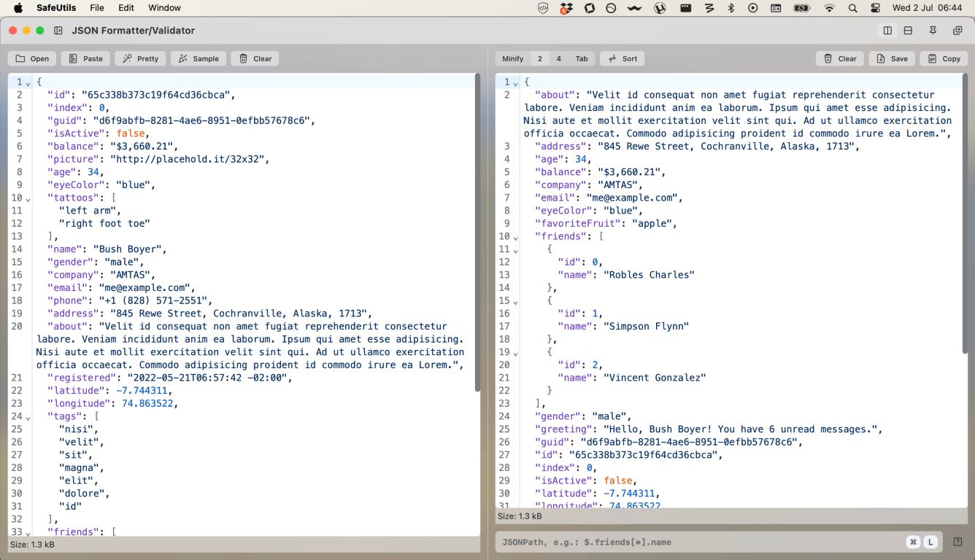This screenshot has height=560, width=975.
Task: Open the Window menu
Action: pos(164,8)
